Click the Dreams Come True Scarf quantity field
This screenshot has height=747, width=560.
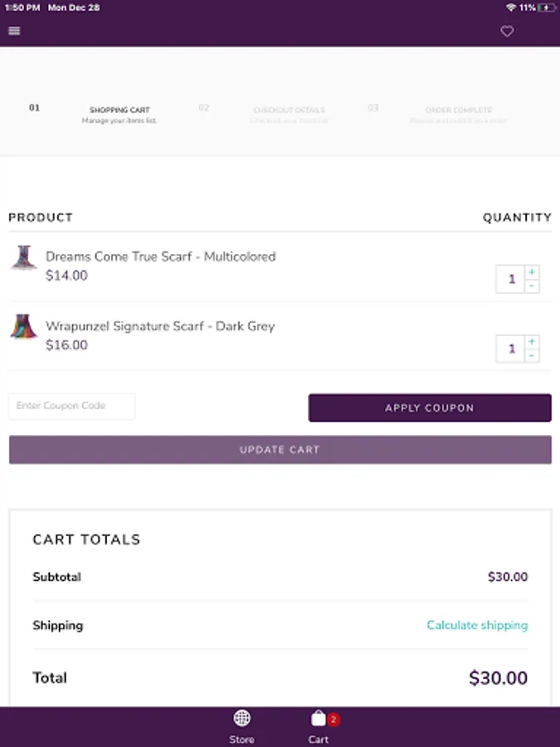tap(511, 279)
